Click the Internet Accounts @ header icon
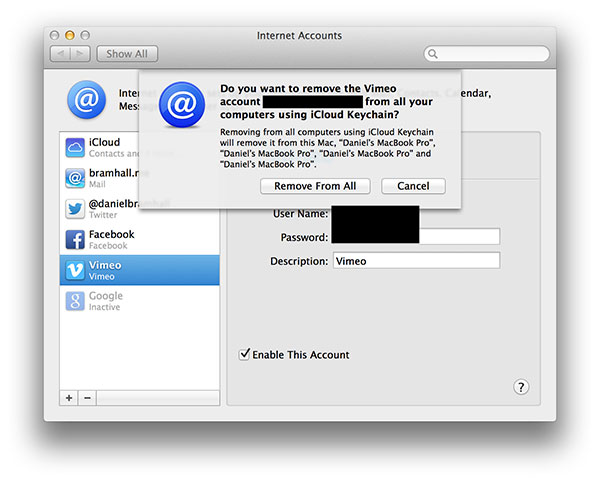The width and height of the screenshot is (600, 482). pyautogui.click(x=86, y=99)
